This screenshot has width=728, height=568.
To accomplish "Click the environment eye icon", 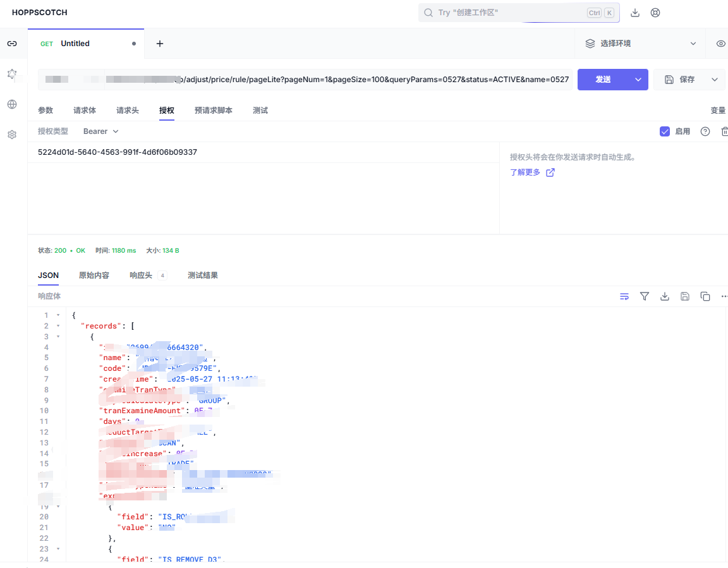I will click(x=720, y=44).
